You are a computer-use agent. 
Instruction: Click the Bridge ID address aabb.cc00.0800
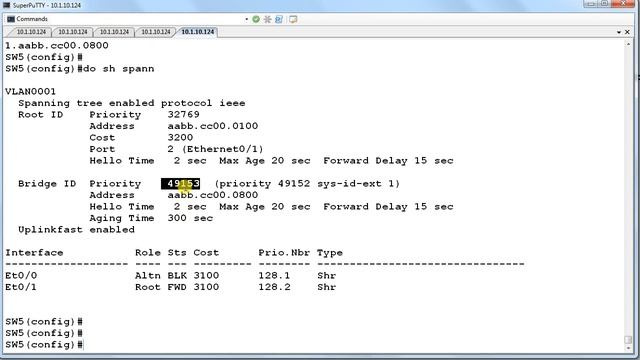(213, 195)
